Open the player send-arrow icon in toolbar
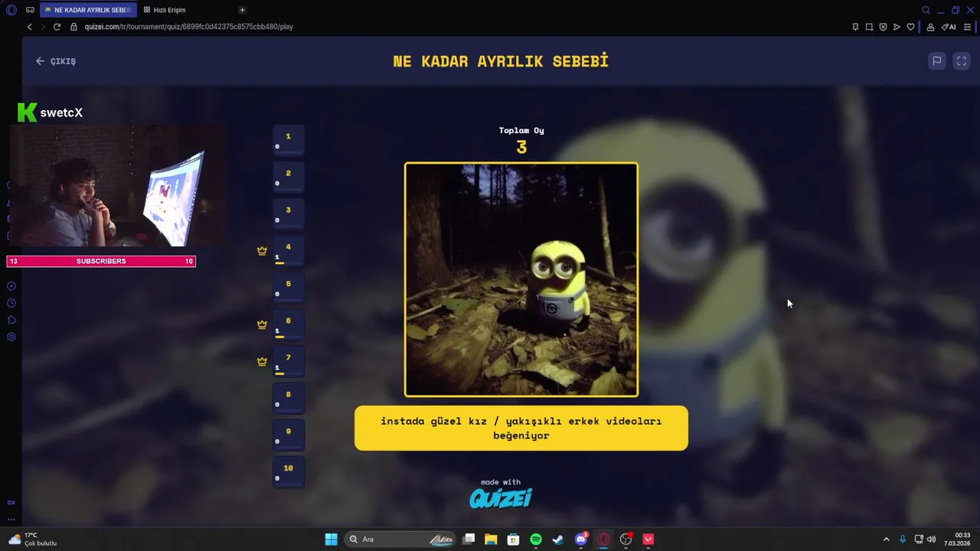Screen dimensions: 980x551 point(897,27)
